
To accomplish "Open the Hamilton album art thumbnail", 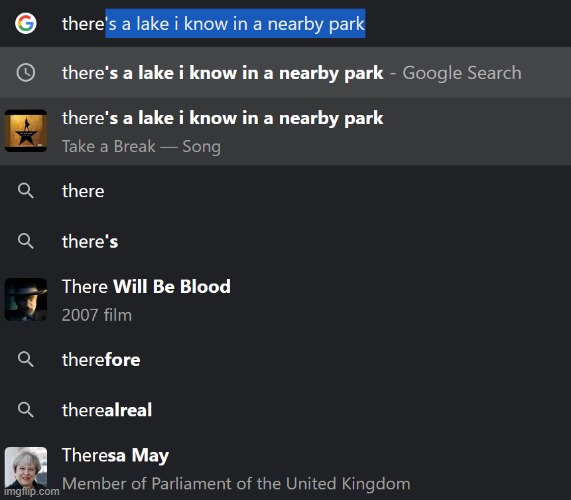I will click(x=25, y=131).
